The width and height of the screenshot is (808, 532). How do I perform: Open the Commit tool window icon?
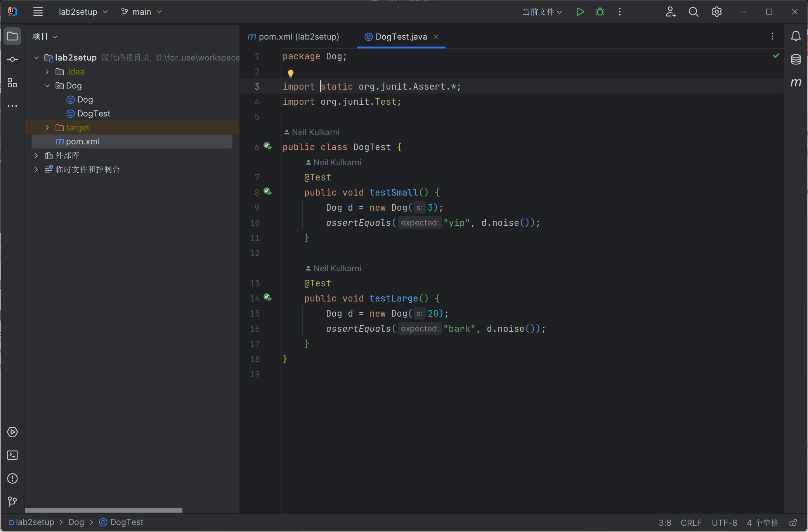(12, 59)
